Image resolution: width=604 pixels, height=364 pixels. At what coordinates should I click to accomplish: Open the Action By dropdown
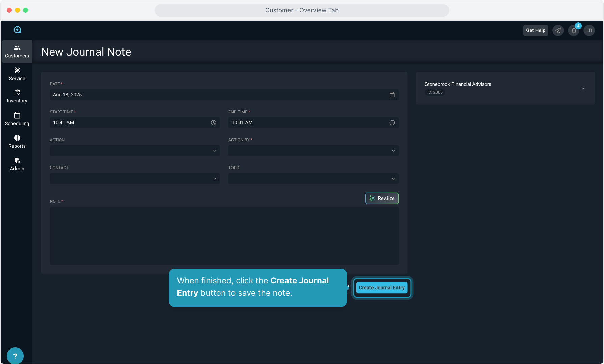[313, 151]
